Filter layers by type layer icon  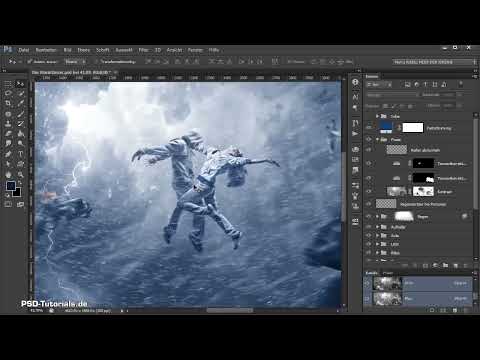[x=426, y=85]
